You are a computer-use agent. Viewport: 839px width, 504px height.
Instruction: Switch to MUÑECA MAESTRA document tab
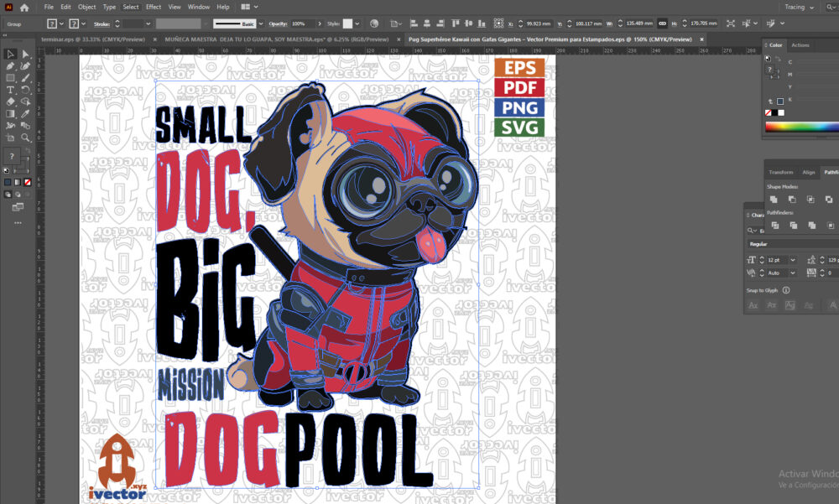coord(277,39)
